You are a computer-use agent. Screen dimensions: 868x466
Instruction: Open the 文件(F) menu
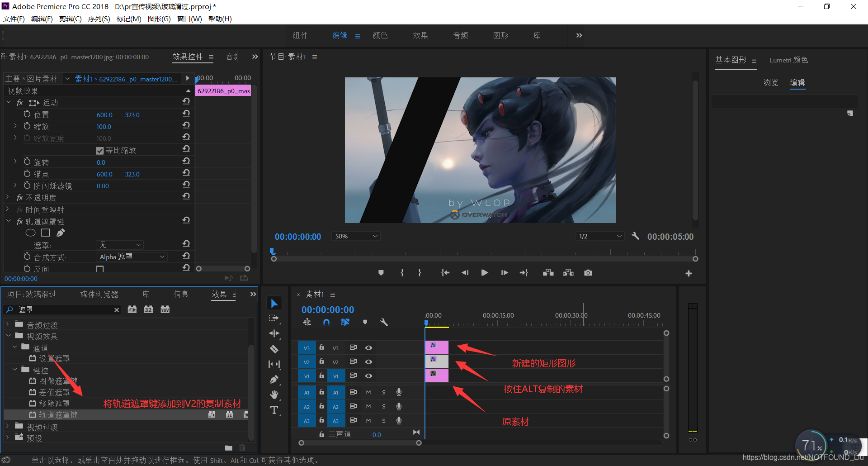(14, 19)
